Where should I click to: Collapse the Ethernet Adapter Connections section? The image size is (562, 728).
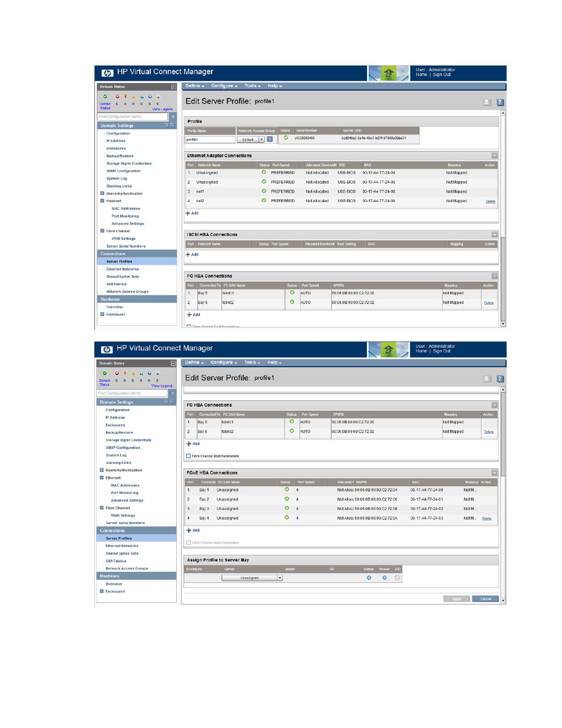point(495,156)
